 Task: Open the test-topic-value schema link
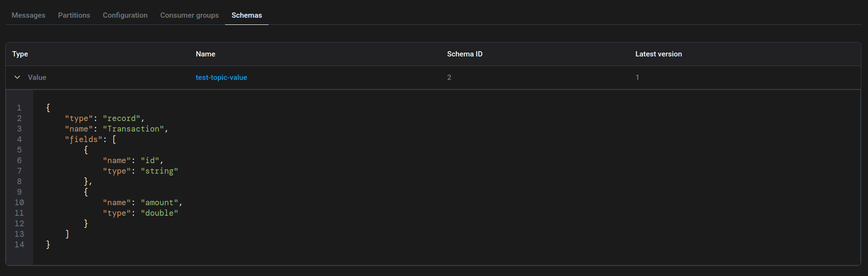point(221,77)
